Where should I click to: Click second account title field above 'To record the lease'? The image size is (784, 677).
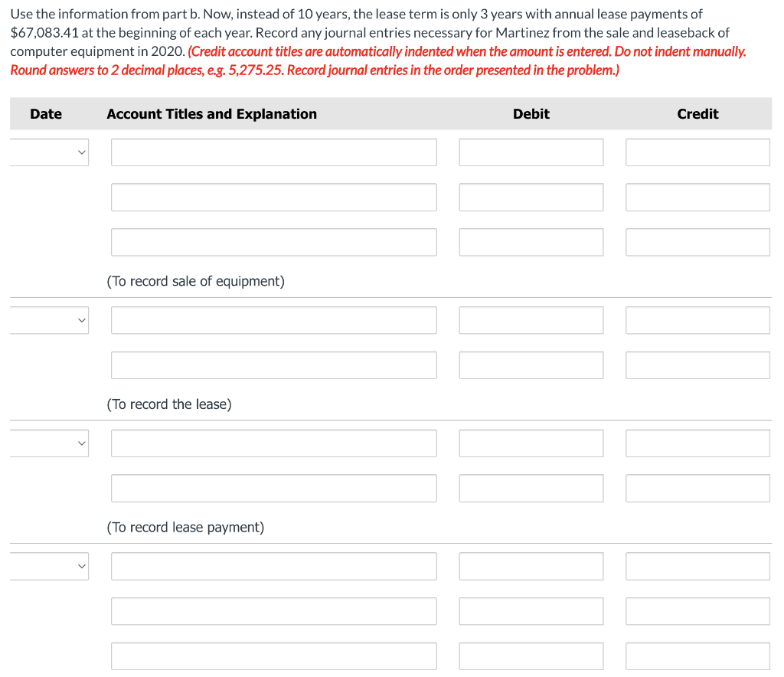[274, 365]
